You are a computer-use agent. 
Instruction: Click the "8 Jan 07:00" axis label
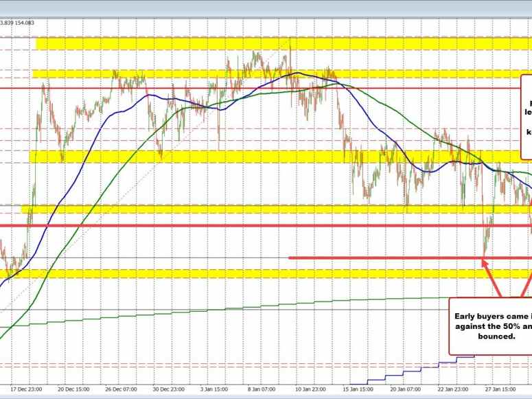[x=262, y=389]
